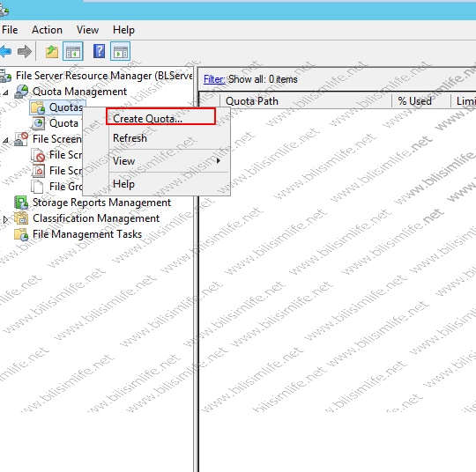Image resolution: width=476 pixels, height=472 pixels.
Task: Click the Quota Templates icon
Action: point(38,123)
